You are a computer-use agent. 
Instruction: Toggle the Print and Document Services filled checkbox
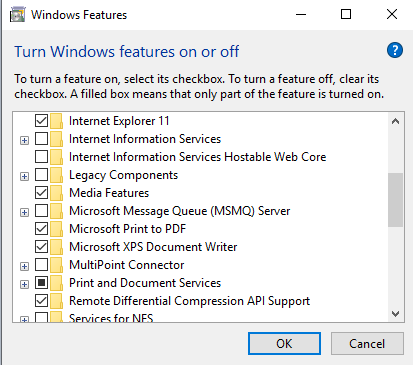pos(41,282)
